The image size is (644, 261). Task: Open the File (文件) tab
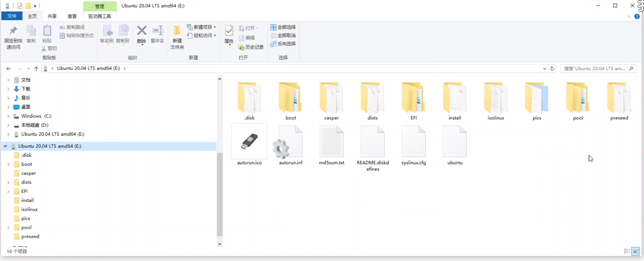coord(12,16)
